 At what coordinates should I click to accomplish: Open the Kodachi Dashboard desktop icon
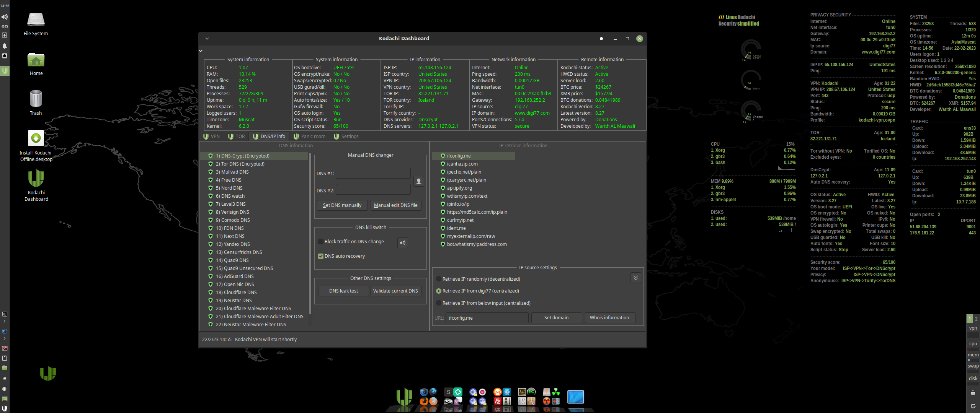pyautogui.click(x=36, y=185)
